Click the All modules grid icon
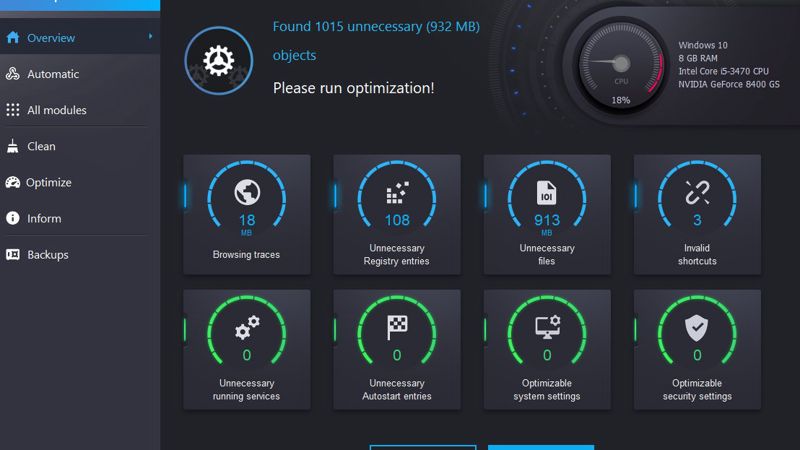 tap(13, 110)
